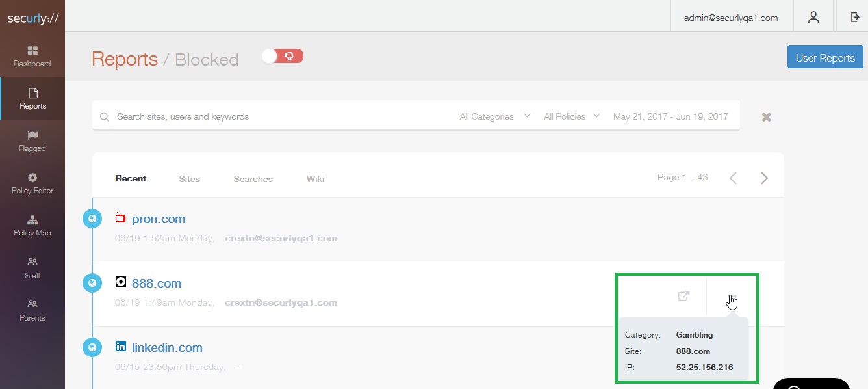Open the linkedin.com site link
Viewport: 868px width, 389px height.
click(167, 348)
